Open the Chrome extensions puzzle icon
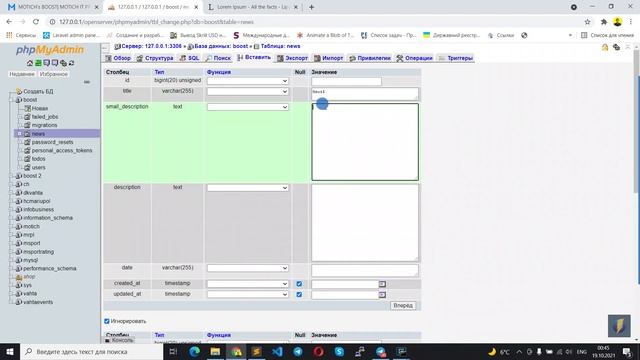 click(604, 22)
